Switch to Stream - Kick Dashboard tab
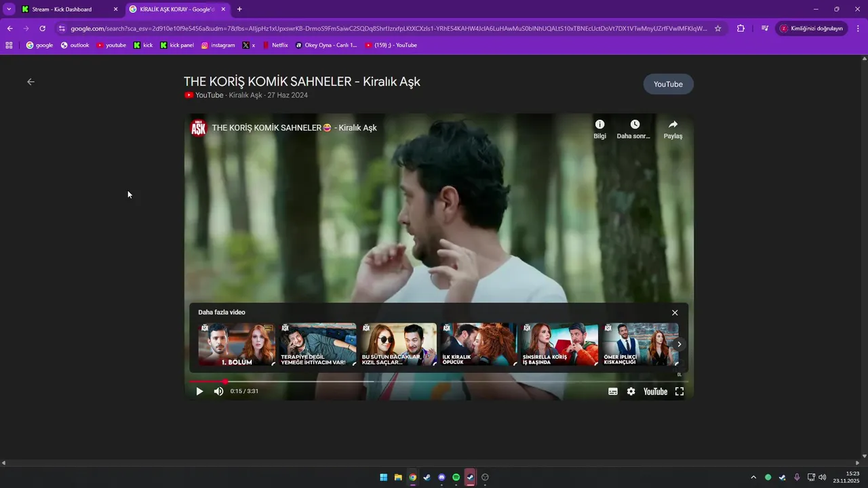Viewport: 868px width, 488px height. pos(70,9)
